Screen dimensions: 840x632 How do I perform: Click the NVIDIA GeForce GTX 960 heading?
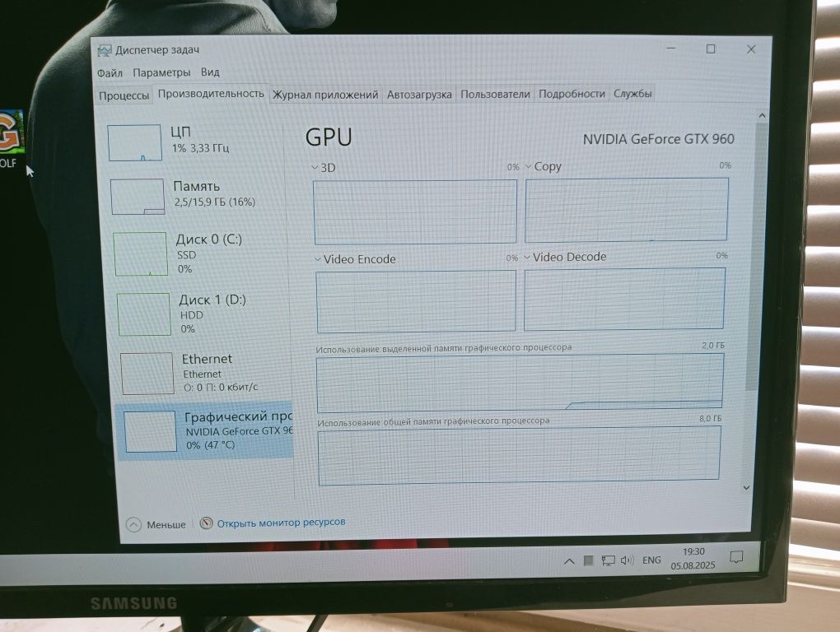pyautogui.click(x=658, y=139)
